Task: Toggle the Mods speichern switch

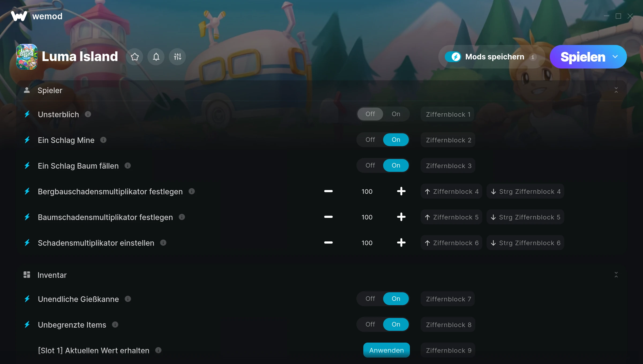Action: pos(453,57)
